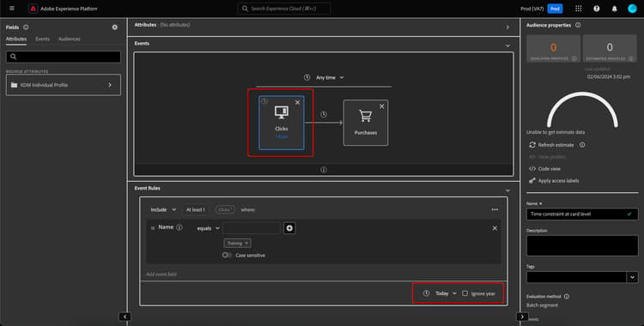644x326 pixels.
Task: Remove the Clicks event card
Action: coord(297,103)
